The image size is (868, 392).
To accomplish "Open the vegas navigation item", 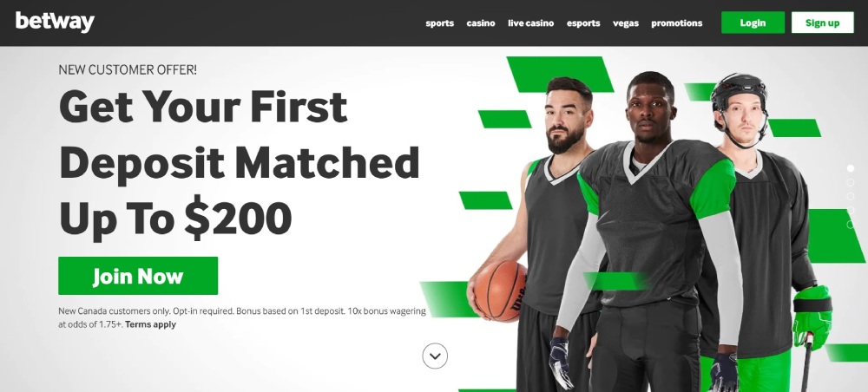I will click(x=626, y=23).
